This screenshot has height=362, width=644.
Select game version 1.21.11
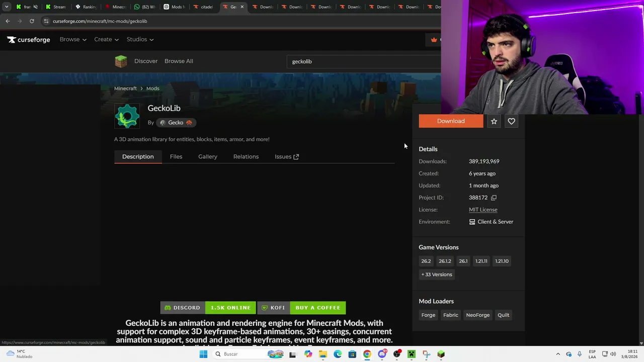tap(481, 261)
